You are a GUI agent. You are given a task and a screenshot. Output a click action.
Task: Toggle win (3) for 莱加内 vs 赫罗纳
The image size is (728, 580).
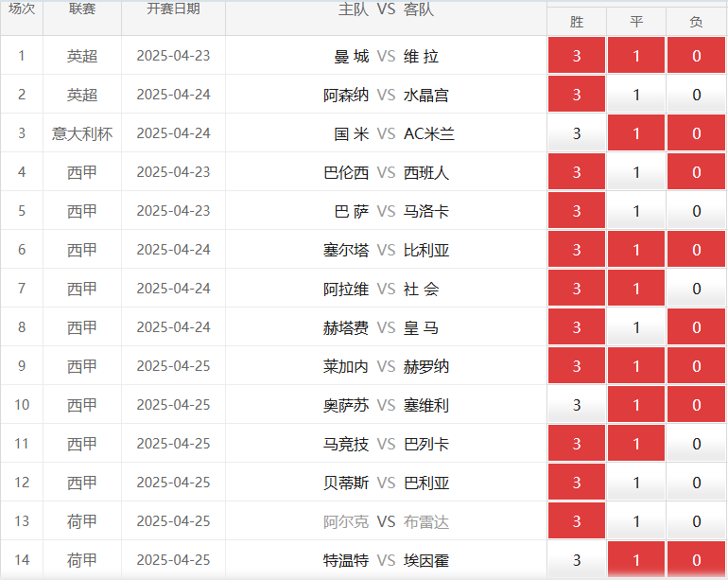point(576,366)
